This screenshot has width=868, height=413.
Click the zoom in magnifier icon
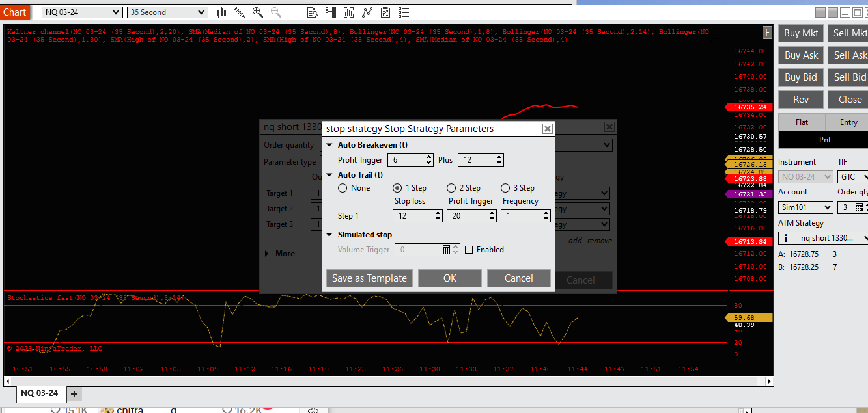coord(258,12)
